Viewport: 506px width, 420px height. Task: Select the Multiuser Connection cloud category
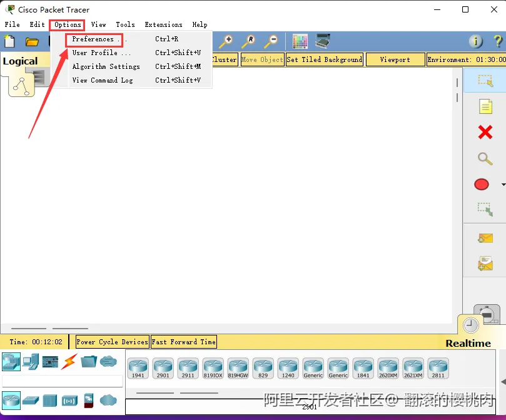108,361
